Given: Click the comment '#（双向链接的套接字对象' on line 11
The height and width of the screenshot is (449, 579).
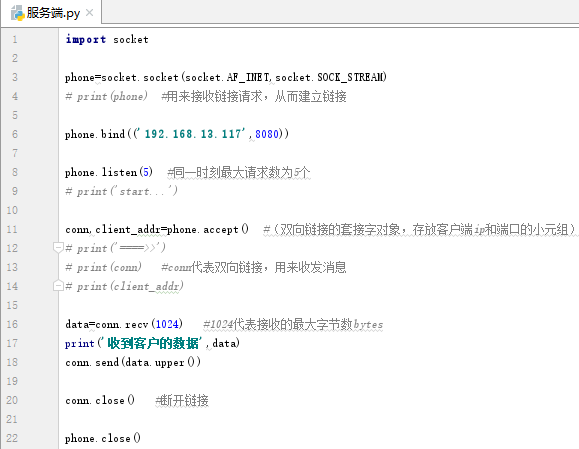Looking at the screenshot, I should point(332,229).
